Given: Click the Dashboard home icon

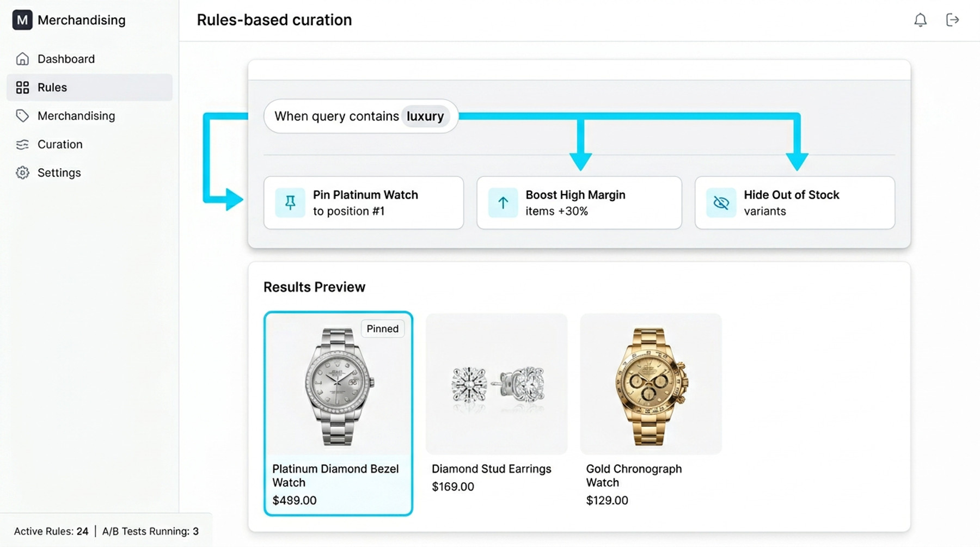Looking at the screenshot, I should 22,59.
